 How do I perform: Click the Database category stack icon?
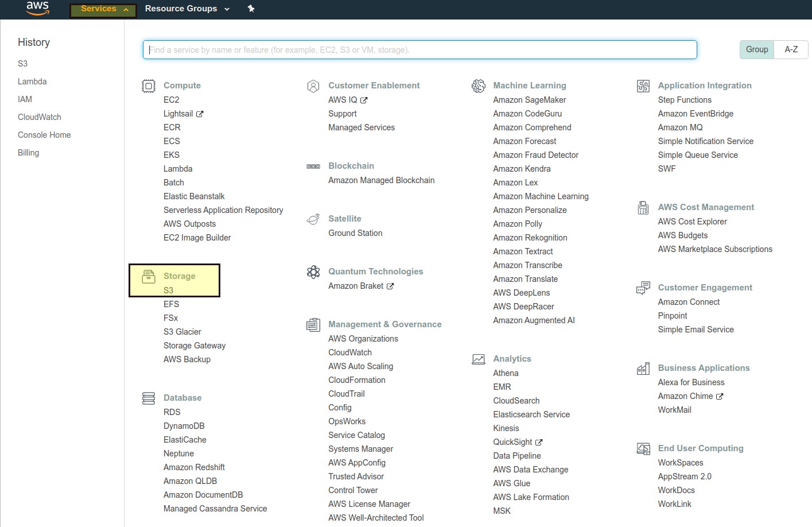[x=149, y=398]
